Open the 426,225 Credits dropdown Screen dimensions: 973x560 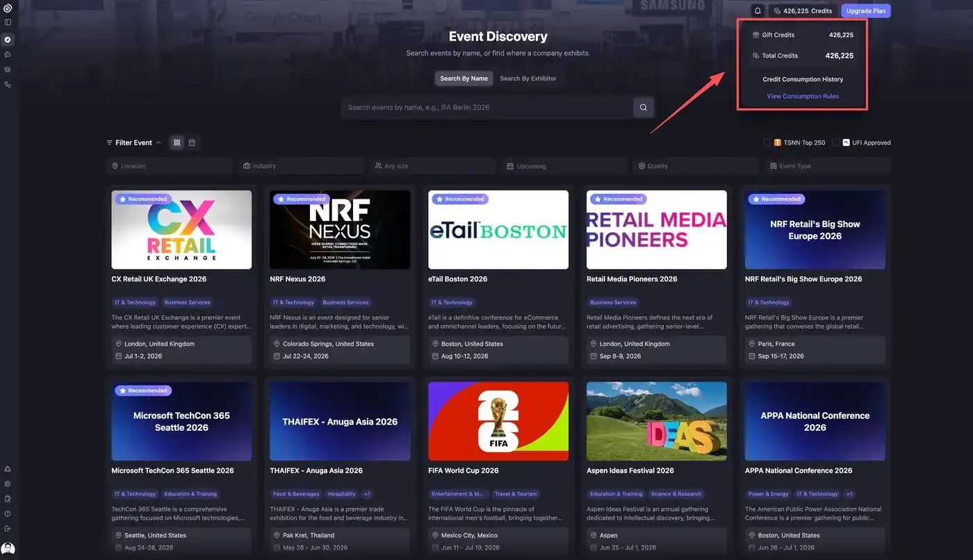coord(802,11)
